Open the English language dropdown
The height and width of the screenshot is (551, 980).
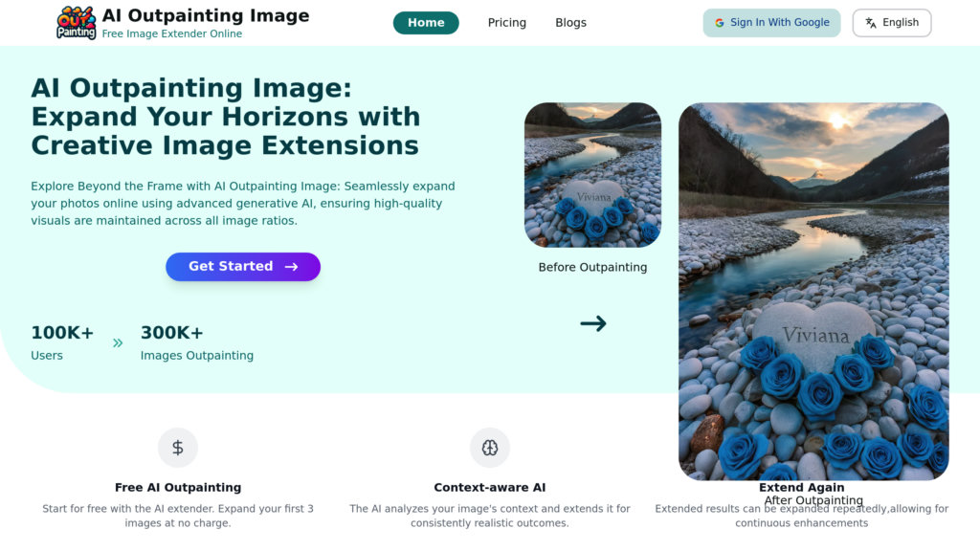point(892,23)
